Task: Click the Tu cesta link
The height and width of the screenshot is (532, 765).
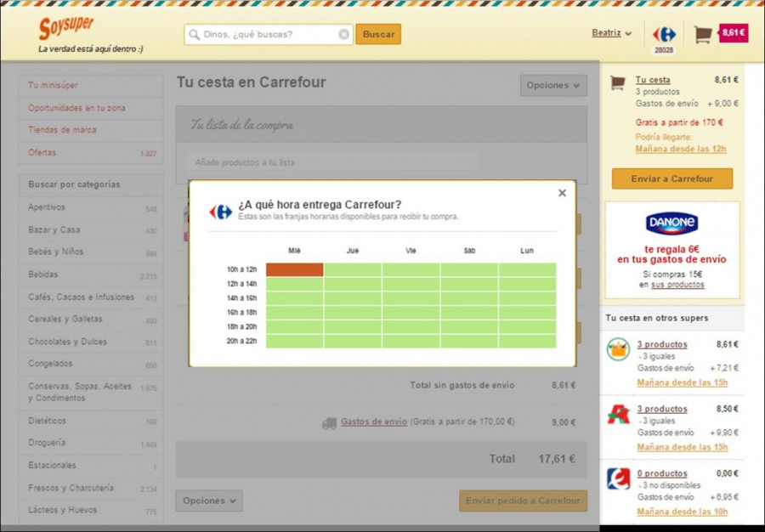Action: click(653, 80)
